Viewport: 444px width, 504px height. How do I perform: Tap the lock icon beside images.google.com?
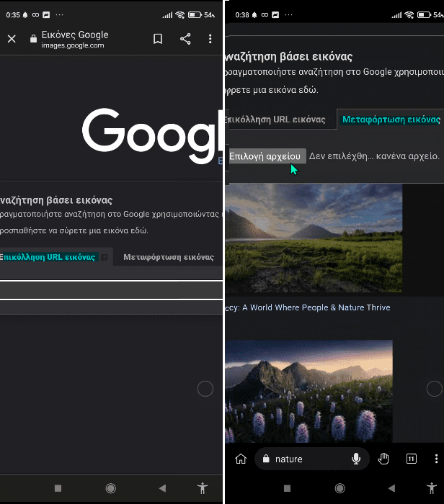[x=33, y=39]
